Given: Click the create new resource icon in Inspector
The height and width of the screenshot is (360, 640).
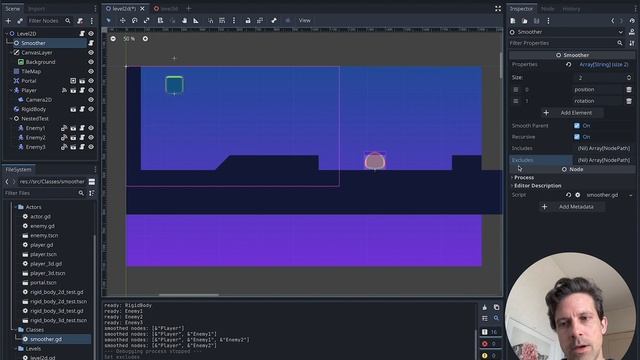Looking at the screenshot, I should click(x=513, y=21).
